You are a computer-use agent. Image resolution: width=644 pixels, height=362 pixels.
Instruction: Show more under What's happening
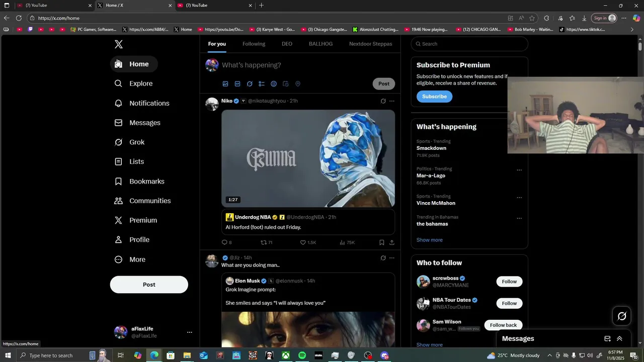coord(430,240)
